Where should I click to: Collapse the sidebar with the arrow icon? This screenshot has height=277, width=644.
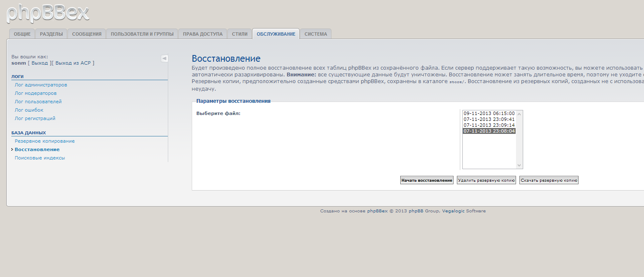164,58
